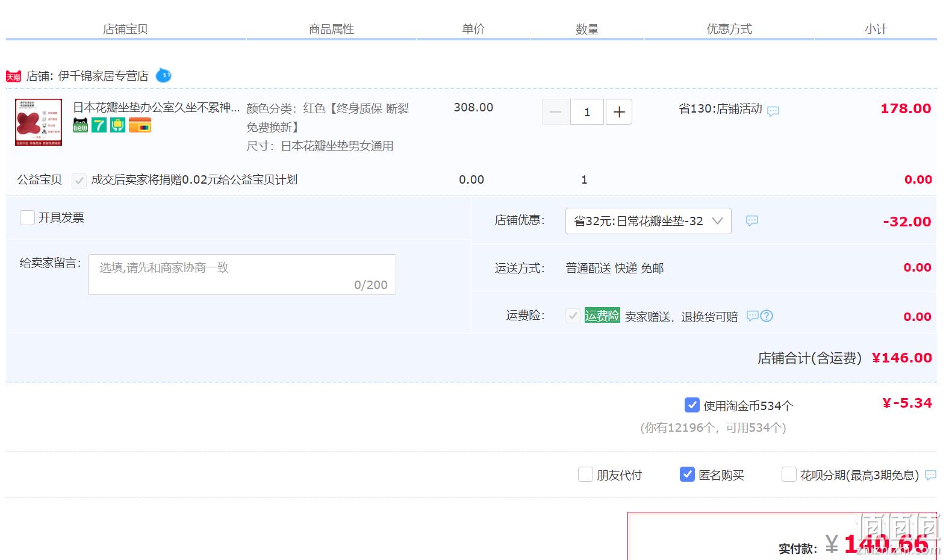Click the green 'new' cat badge under product title
The height and width of the screenshot is (560, 946).
coord(80,125)
